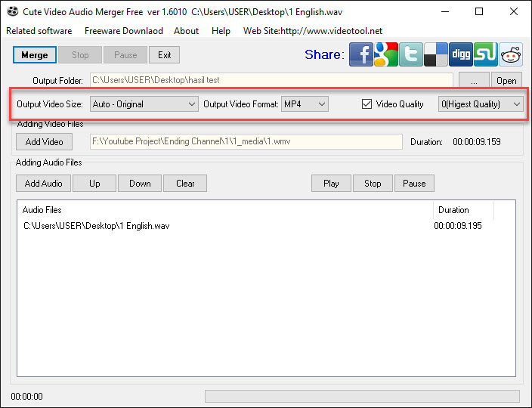Open the Help menu
Screen dimensions: 532x408
click(221, 31)
